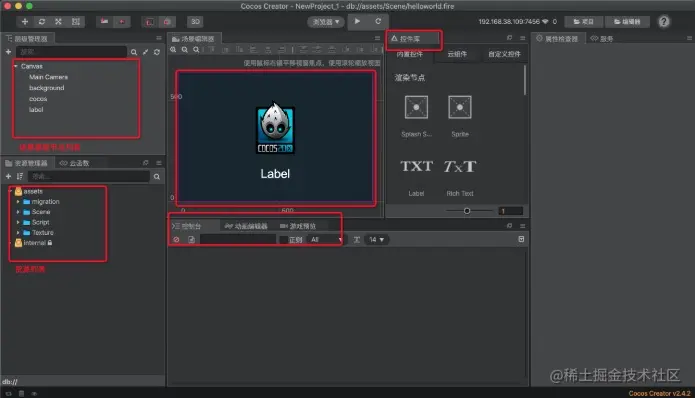Expand the migration folder

click(x=18, y=202)
